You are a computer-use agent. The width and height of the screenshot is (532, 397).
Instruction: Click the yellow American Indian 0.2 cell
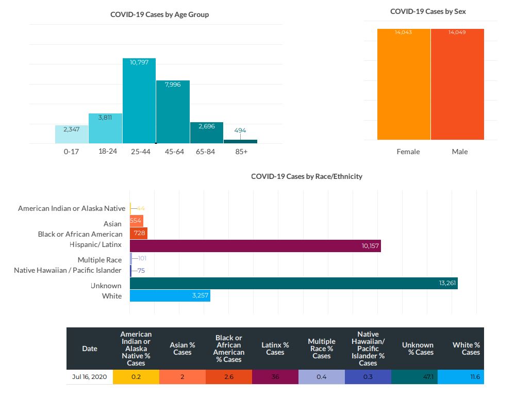(x=136, y=377)
